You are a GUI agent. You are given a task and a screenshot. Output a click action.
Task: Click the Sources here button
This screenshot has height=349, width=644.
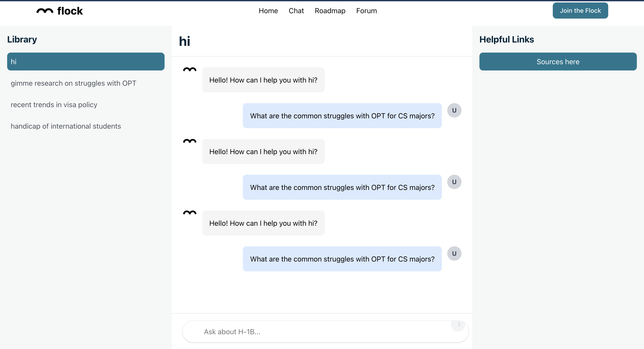click(558, 62)
